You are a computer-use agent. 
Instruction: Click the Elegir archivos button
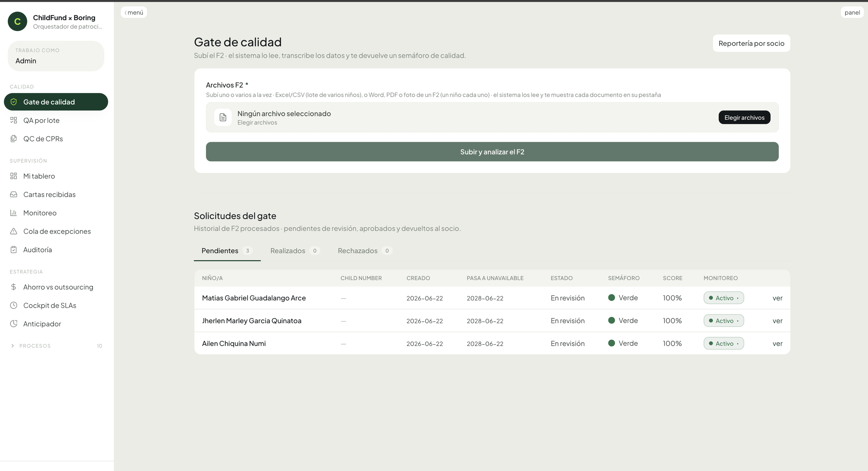(x=744, y=117)
